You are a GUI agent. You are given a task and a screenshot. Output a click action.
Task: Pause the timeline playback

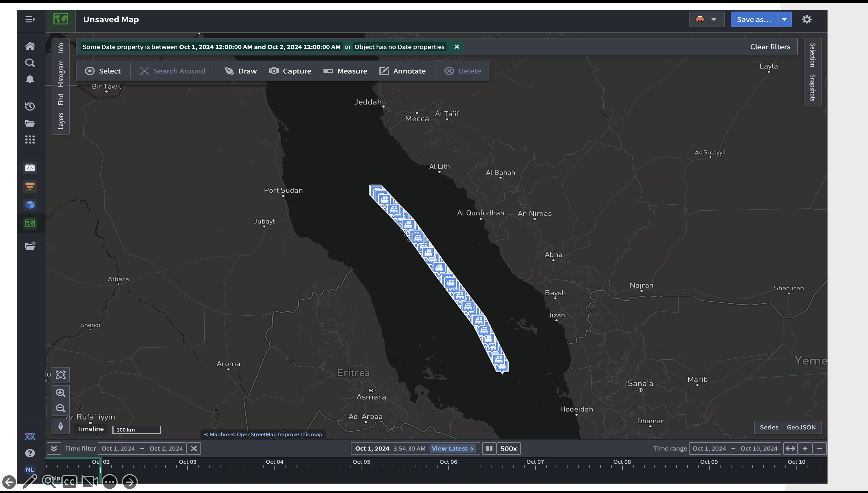point(489,448)
